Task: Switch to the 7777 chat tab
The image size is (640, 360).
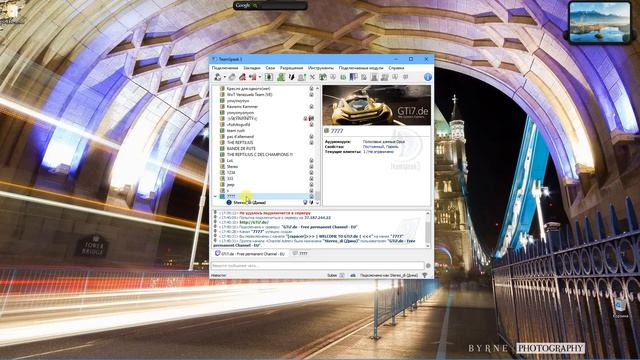Action: 300,253
